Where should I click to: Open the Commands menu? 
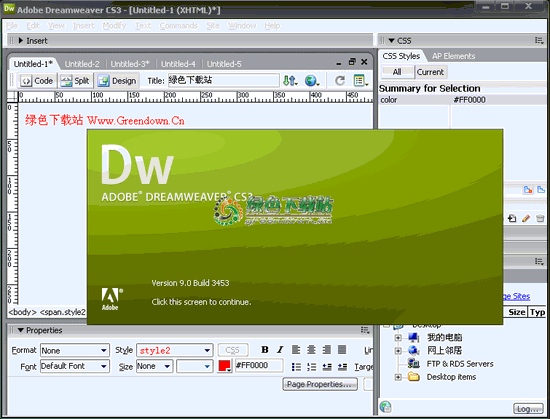tap(179, 26)
